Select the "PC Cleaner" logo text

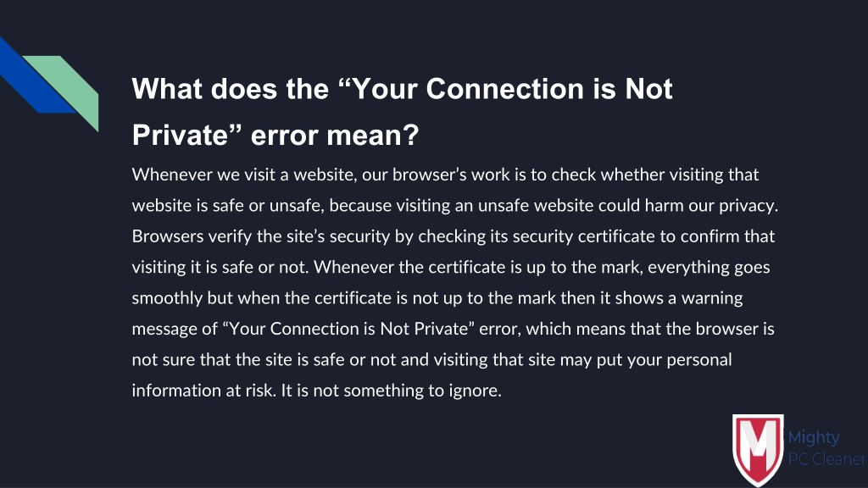(x=827, y=458)
